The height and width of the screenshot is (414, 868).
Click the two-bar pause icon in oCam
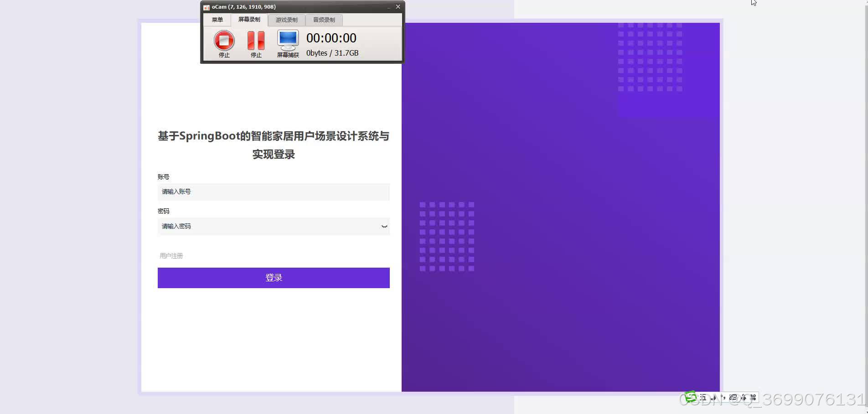point(256,41)
